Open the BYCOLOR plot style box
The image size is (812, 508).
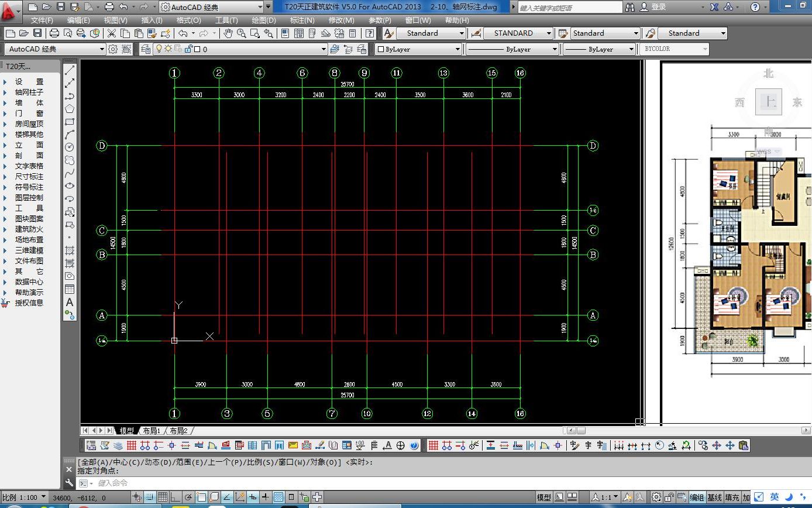click(x=674, y=49)
